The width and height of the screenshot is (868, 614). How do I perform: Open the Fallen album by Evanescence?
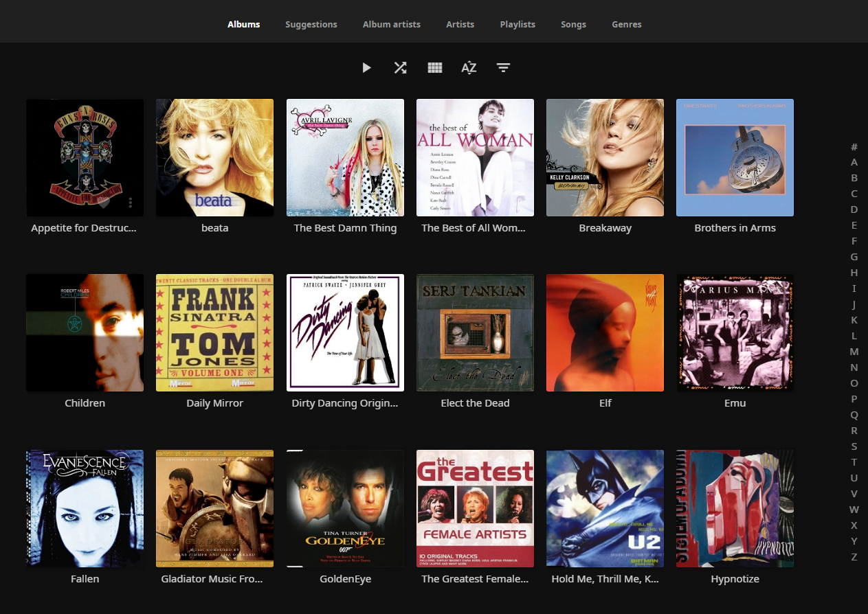pos(85,508)
